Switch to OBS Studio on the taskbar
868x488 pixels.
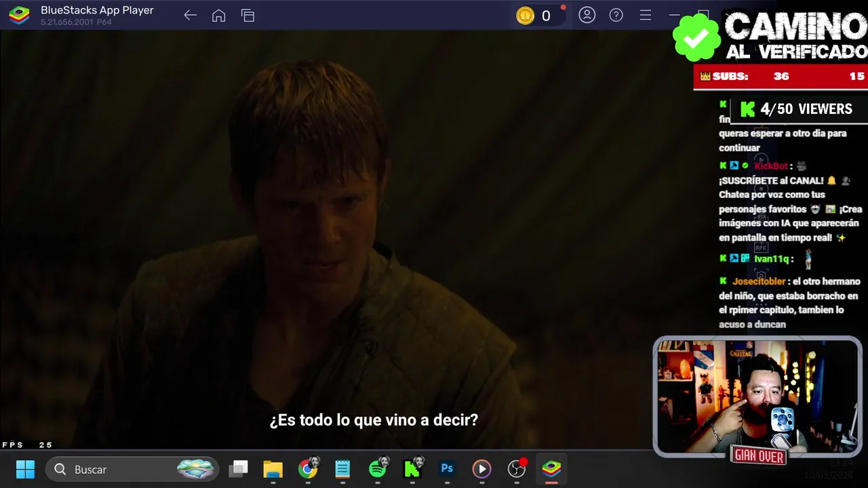point(517,468)
